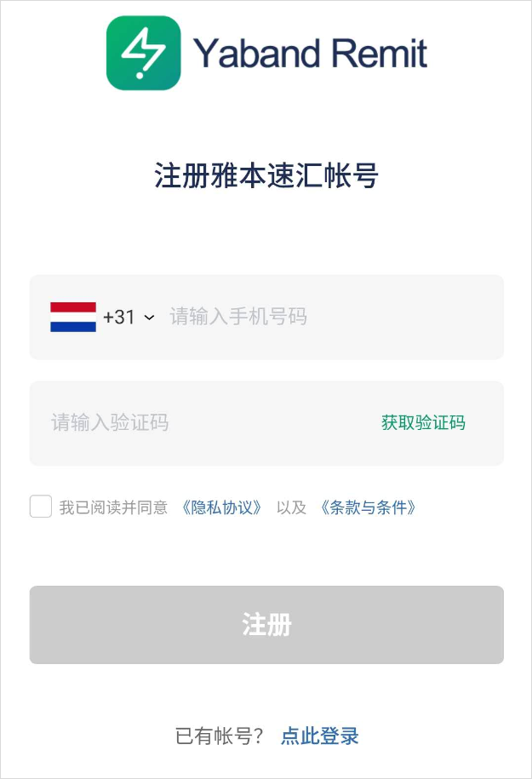Click the lightning bolt symbol in the logo
The image size is (532, 779).
coord(142,54)
